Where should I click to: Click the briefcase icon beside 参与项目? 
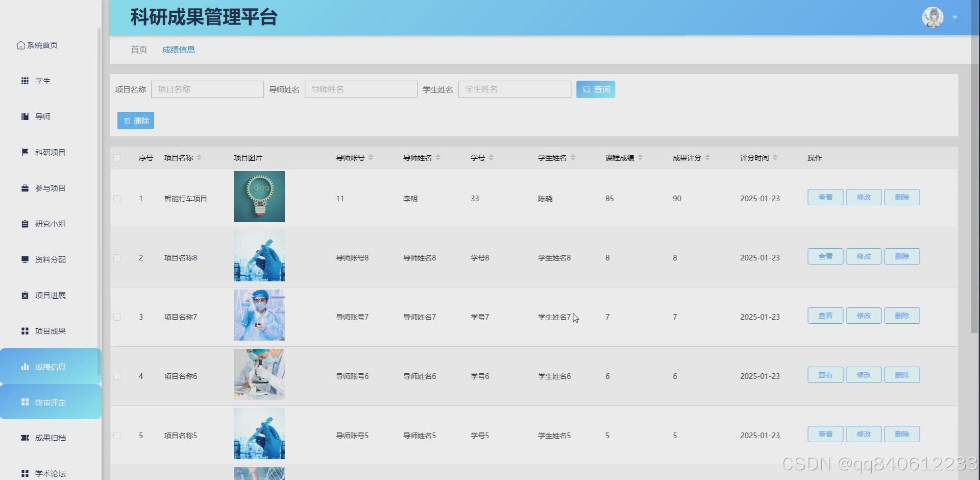pos(24,188)
